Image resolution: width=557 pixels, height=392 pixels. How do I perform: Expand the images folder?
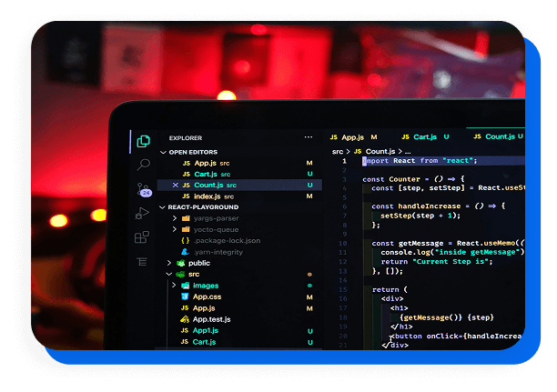pyautogui.click(x=174, y=285)
